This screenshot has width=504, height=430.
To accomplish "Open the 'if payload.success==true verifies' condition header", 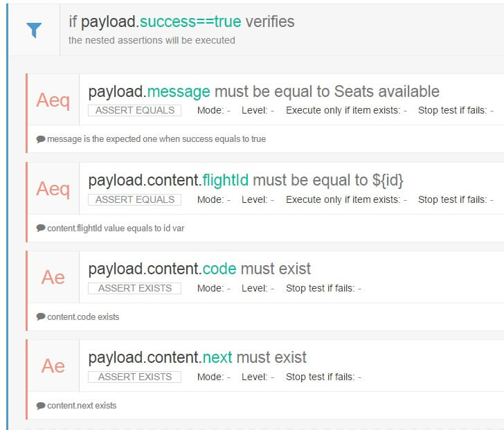I will pyautogui.click(x=181, y=22).
